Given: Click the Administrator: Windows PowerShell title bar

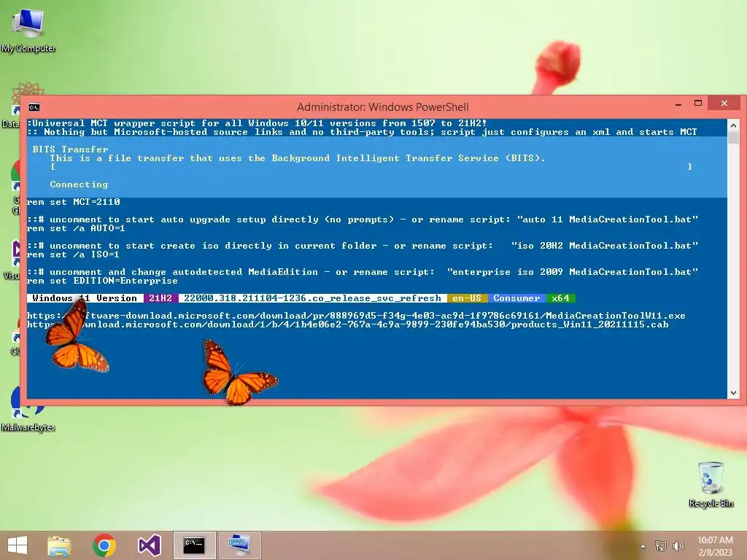Looking at the screenshot, I should click(382, 107).
